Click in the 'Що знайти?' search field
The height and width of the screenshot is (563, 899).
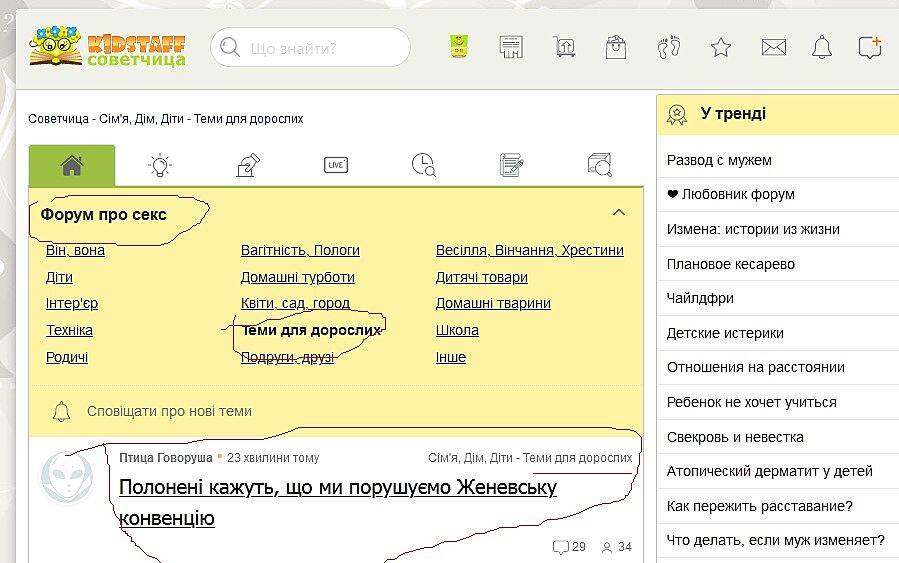pos(320,47)
